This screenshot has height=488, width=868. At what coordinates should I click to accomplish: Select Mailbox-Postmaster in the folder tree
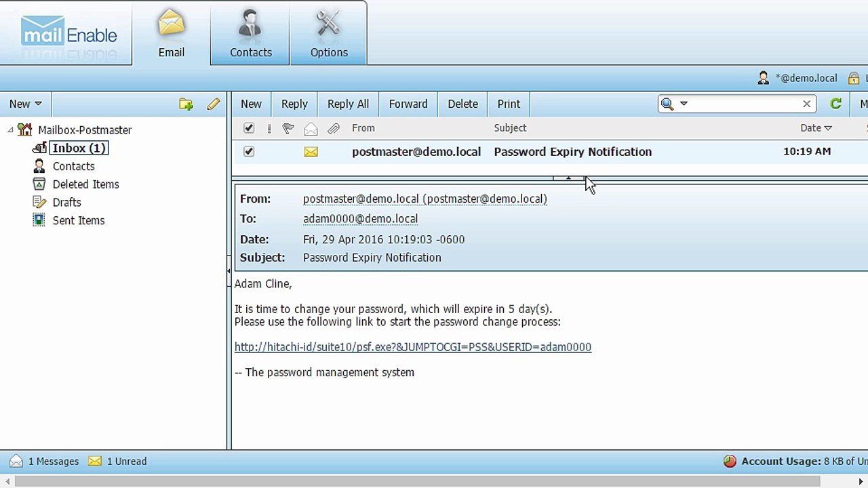85,129
